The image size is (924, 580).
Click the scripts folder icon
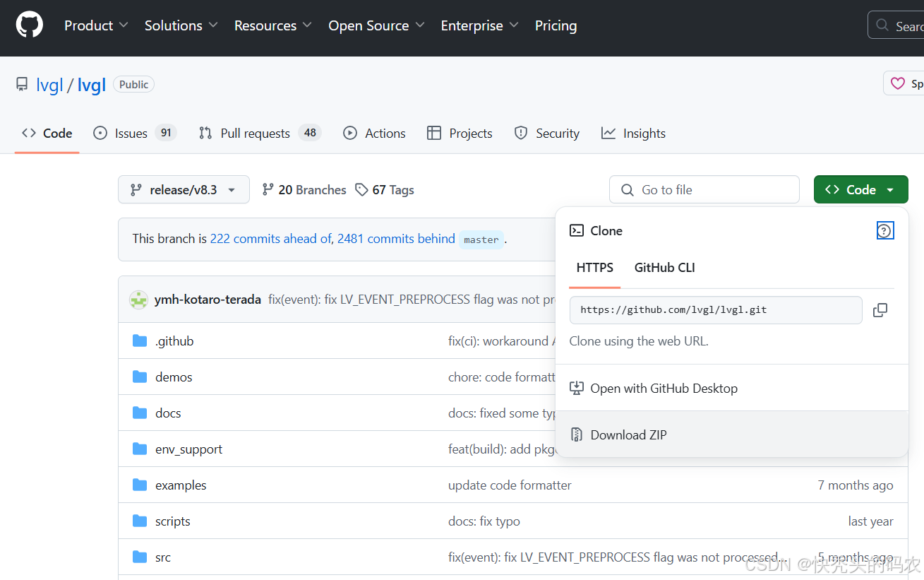pos(140,521)
